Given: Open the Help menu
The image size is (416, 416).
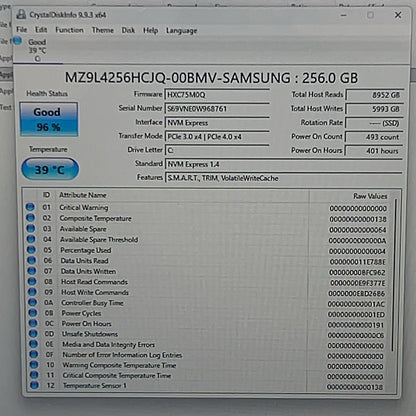Looking at the screenshot, I should pyautogui.click(x=150, y=30).
